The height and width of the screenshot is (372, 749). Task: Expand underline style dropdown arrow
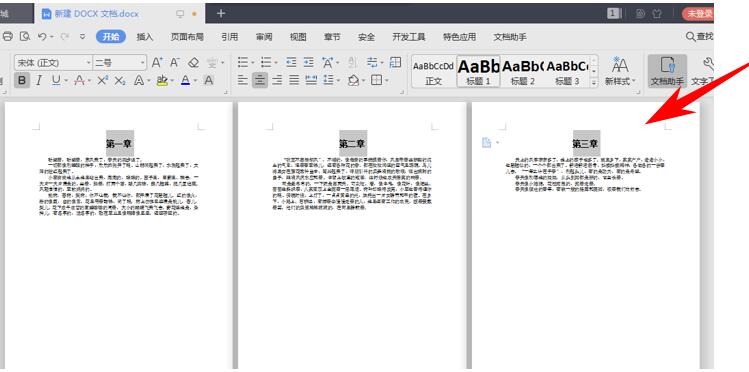(66, 80)
